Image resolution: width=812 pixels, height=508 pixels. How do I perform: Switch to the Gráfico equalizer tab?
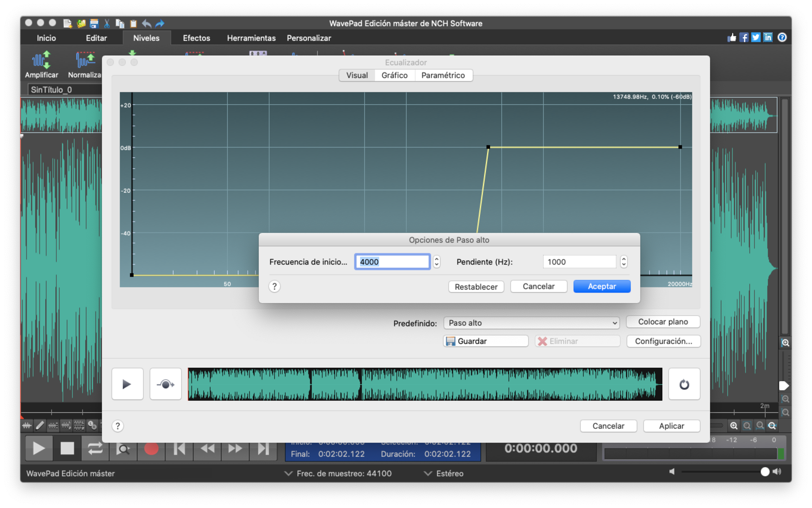click(x=395, y=75)
